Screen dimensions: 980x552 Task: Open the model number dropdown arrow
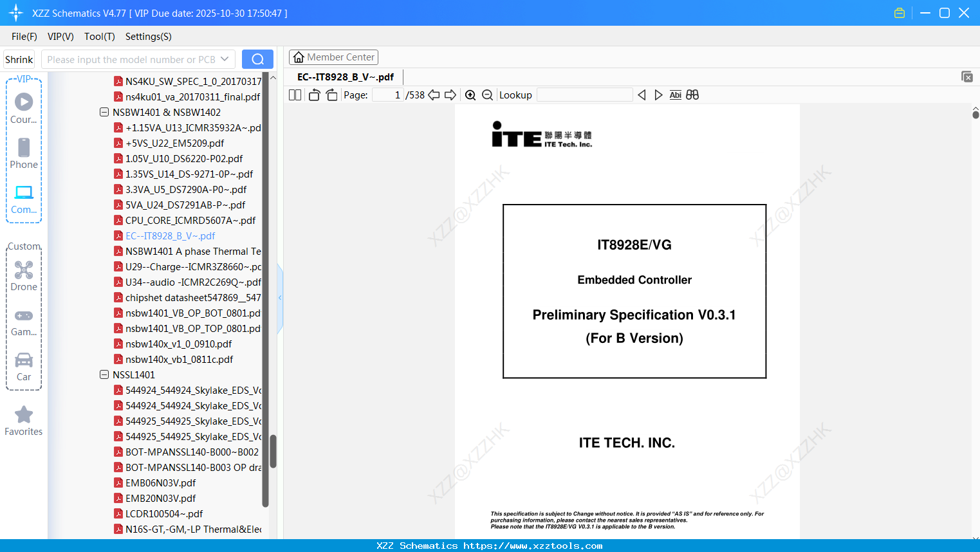(x=225, y=59)
